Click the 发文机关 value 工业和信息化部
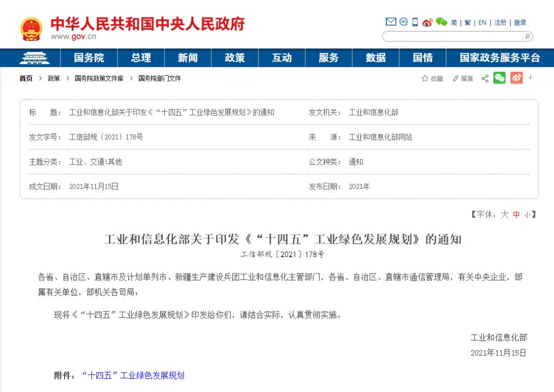 click(373, 112)
